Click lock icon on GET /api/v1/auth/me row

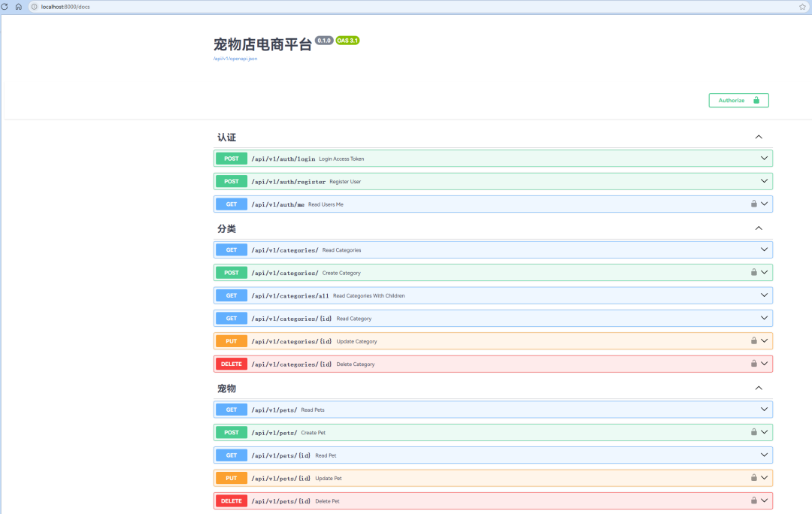pos(753,204)
